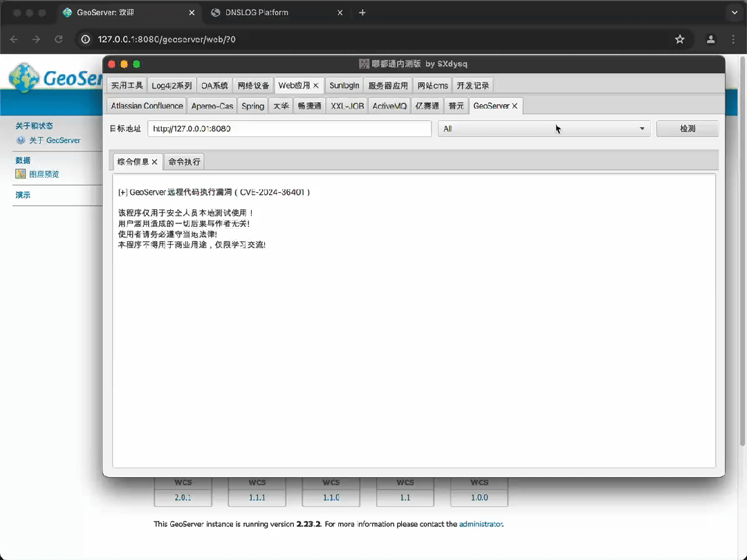The height and width of the screenshot is (560, 747).
Task: Click the browser address bar URL
Action: tap(166, 39)
